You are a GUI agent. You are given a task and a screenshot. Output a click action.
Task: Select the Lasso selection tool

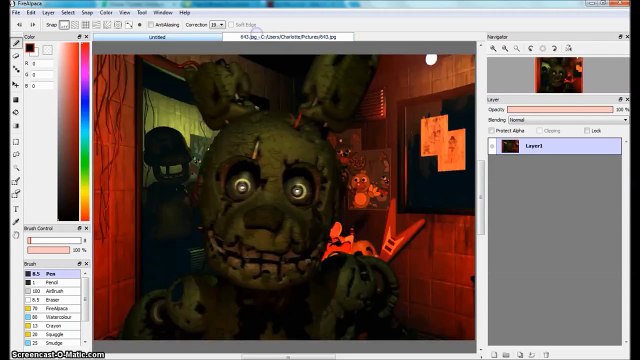pyautogui.click(x=16, y=154)
